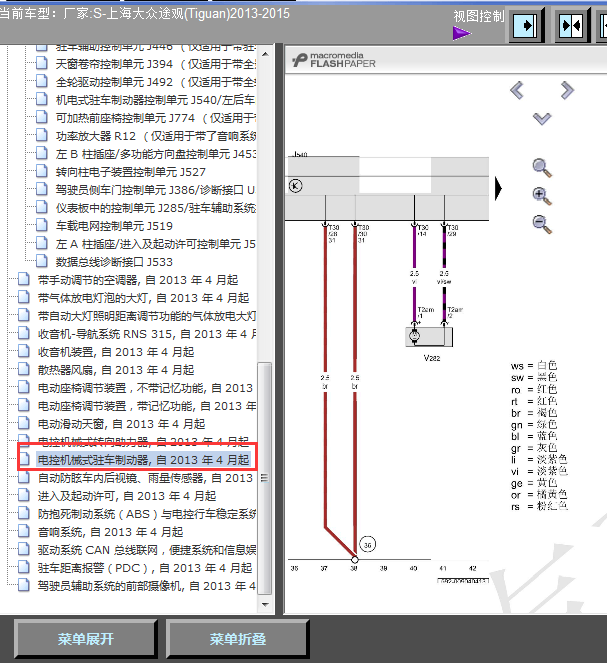Click the plain magnifier zoom tool
Image resolution: width=607 pixels, height=663 pixels.
click(542, 168)
